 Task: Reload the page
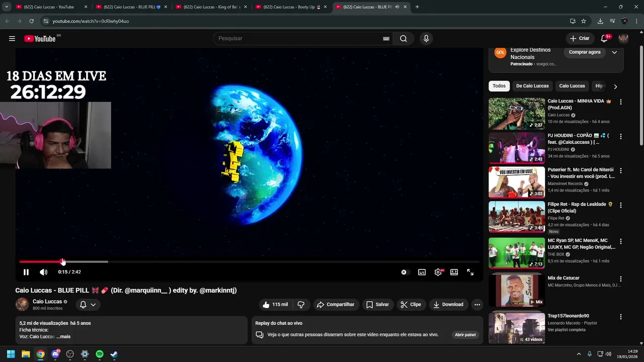(31, 21)
